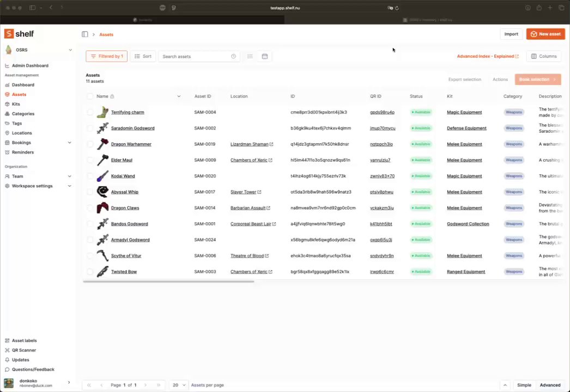This screenshot has height=392, width=570.
Task: Switch to Simple index mode
Action: pos(524,385)
